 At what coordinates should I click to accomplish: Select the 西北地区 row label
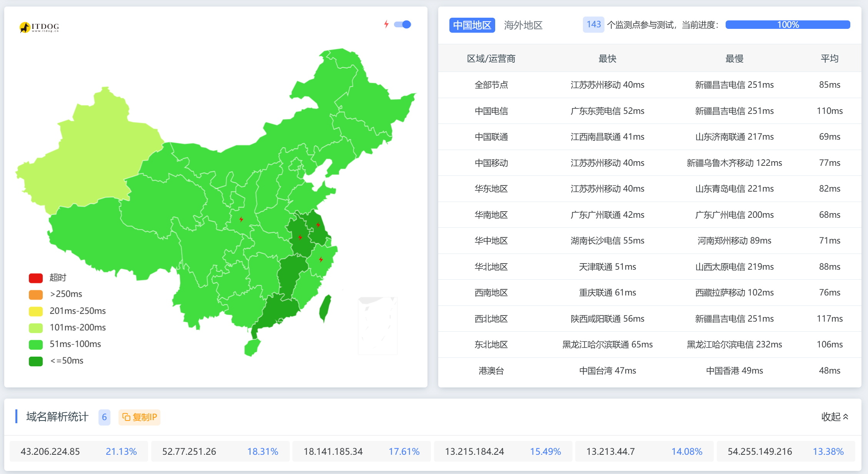491,319
